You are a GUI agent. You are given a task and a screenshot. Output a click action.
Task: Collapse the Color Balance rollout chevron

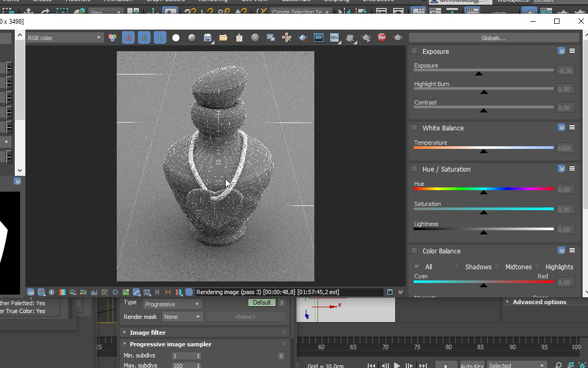(562, 250)
